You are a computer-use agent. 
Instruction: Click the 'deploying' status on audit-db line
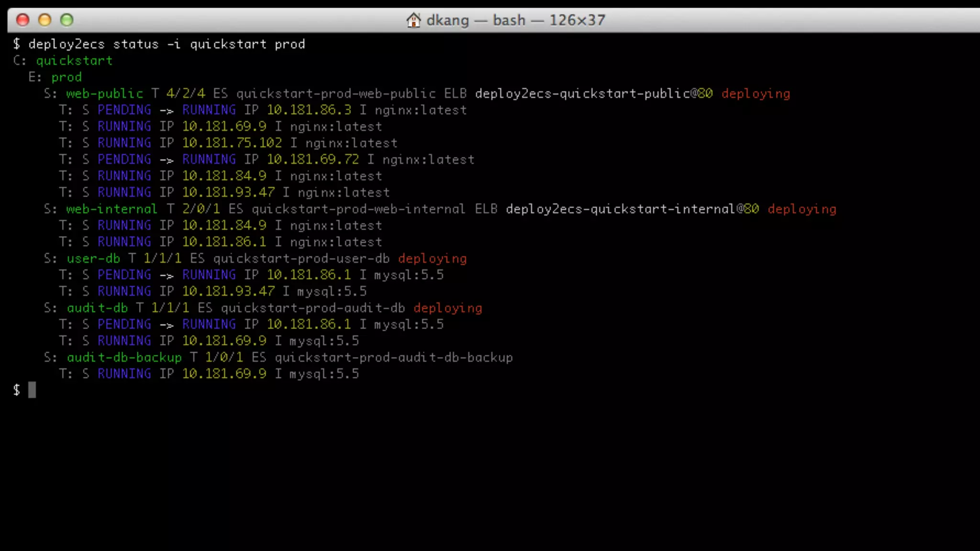click(x=447, y=308)
